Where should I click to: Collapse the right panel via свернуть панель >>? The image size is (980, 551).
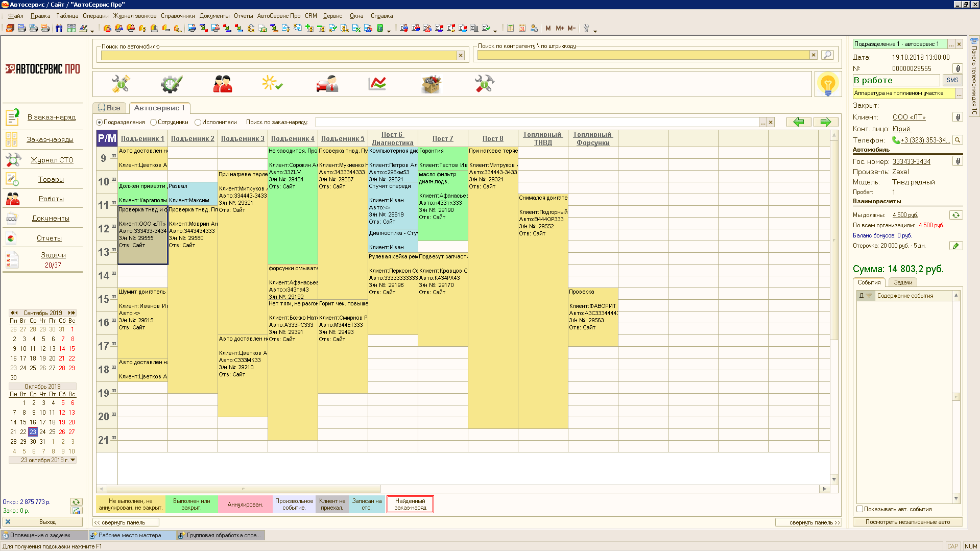click(807, 522)
